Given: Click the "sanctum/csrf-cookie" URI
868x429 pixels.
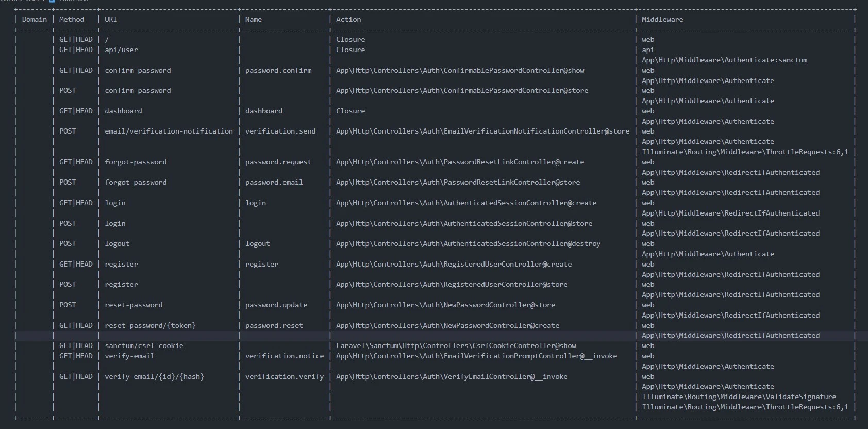Looking at the screenshot, I should [x=144, y=346].
